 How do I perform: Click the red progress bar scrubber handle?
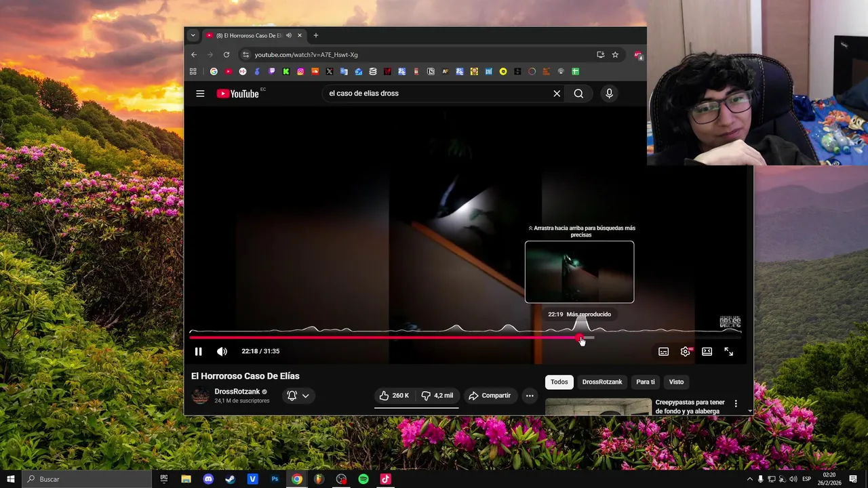point(579,337)
